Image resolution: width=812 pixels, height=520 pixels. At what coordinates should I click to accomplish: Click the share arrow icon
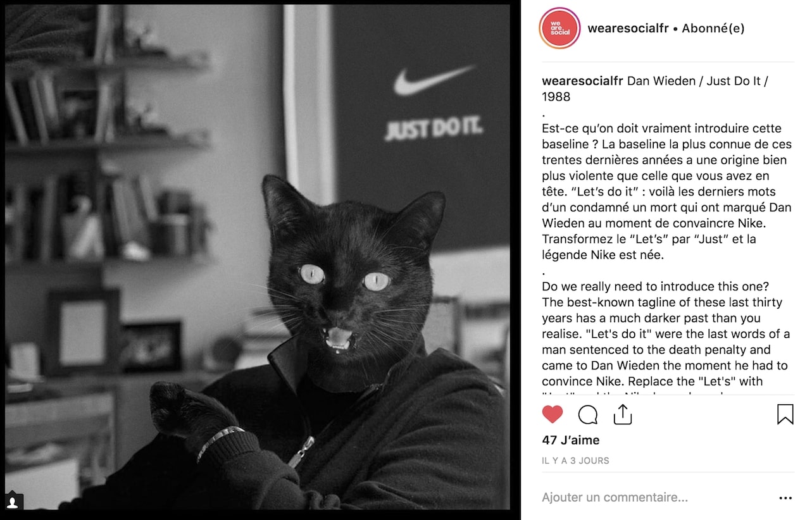pos(623,414)
